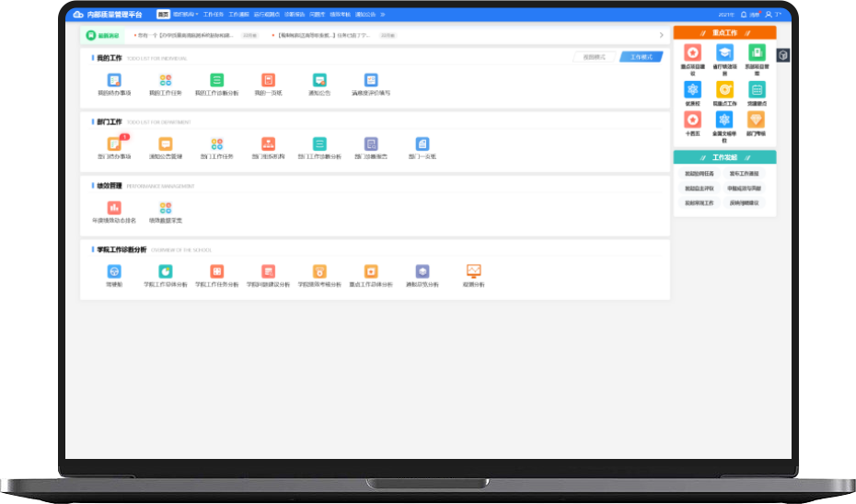Click the floating cube icon on right edge
The height and width of the screenshot is (504, 856).
click(x=782, y=55)
